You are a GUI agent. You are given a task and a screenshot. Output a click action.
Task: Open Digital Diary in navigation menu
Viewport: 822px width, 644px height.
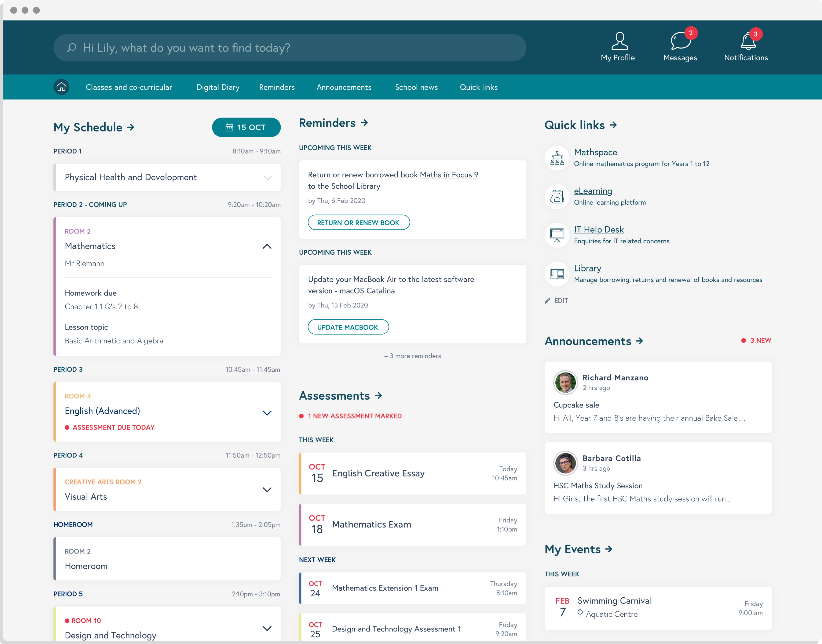click(x=218, y=88)
